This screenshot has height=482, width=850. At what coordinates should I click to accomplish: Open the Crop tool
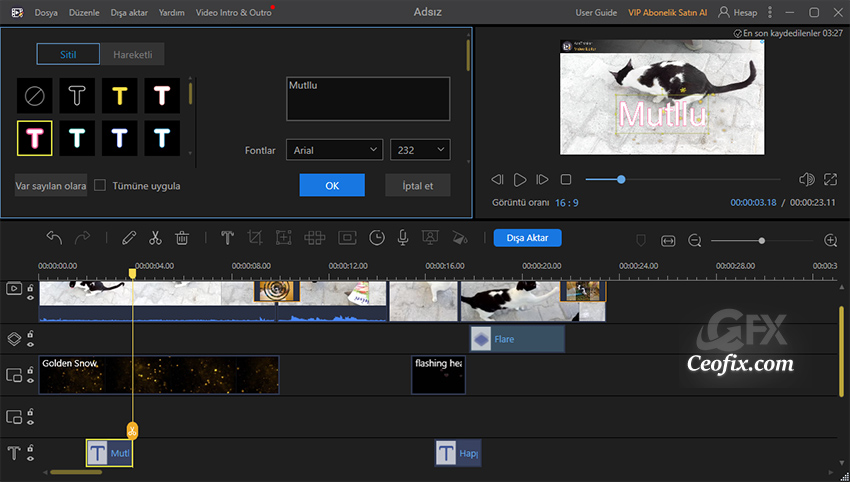(x=255, y=238)
